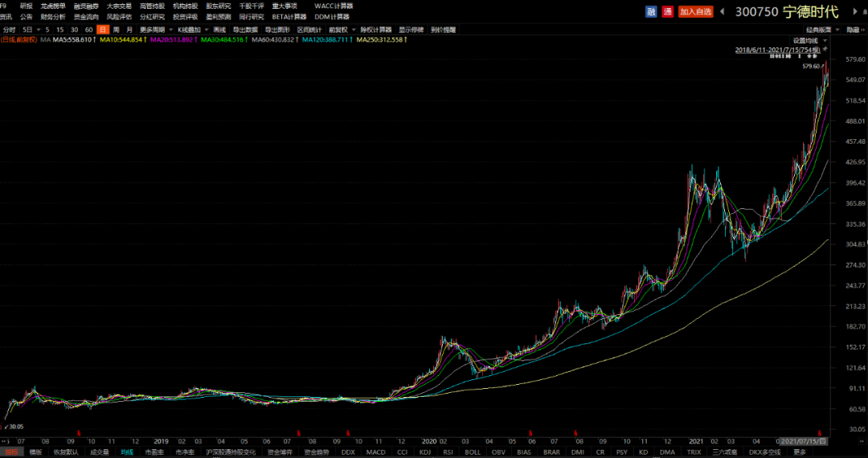Open the 大宗交易 menu item

tap(119, 6)
